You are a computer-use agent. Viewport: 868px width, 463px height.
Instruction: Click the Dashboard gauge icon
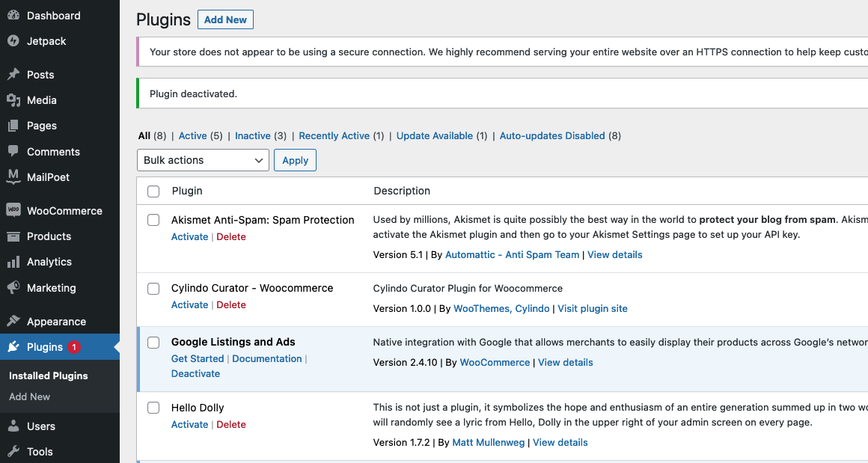click(13, 16)
